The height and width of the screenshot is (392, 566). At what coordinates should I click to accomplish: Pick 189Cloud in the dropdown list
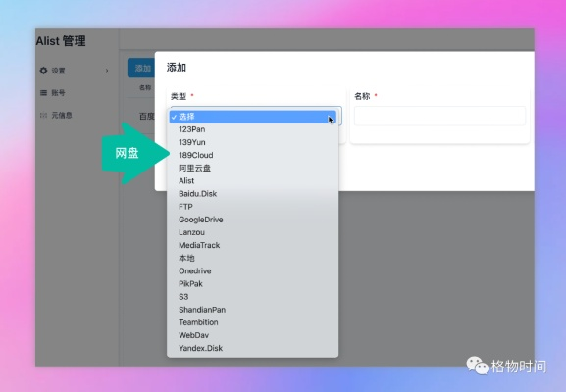(x=253, y=155)
